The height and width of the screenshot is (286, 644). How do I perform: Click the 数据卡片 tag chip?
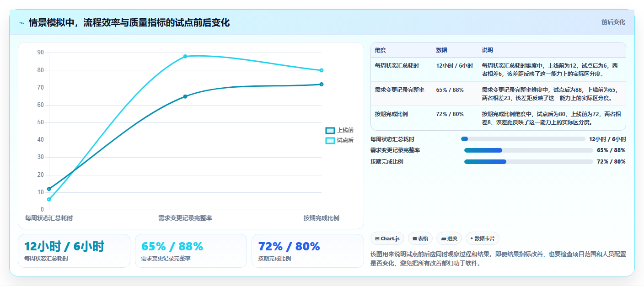point(483,238)
